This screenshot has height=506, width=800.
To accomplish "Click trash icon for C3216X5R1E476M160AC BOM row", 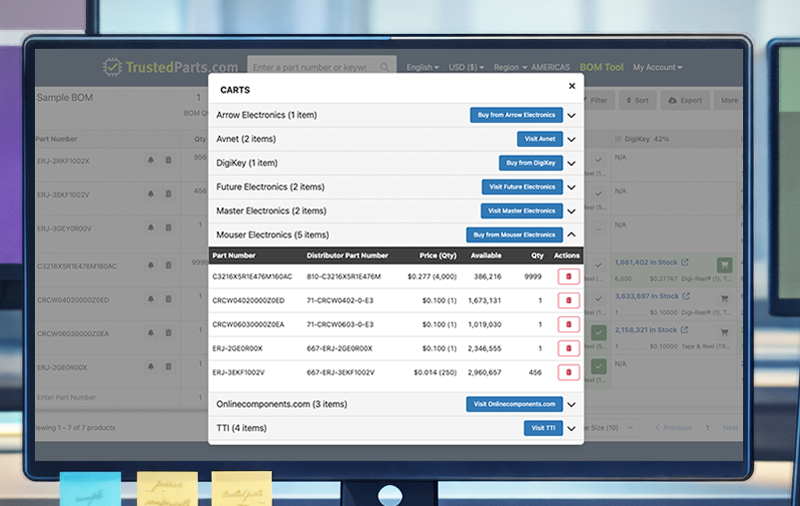I will (x=168, y=265).
